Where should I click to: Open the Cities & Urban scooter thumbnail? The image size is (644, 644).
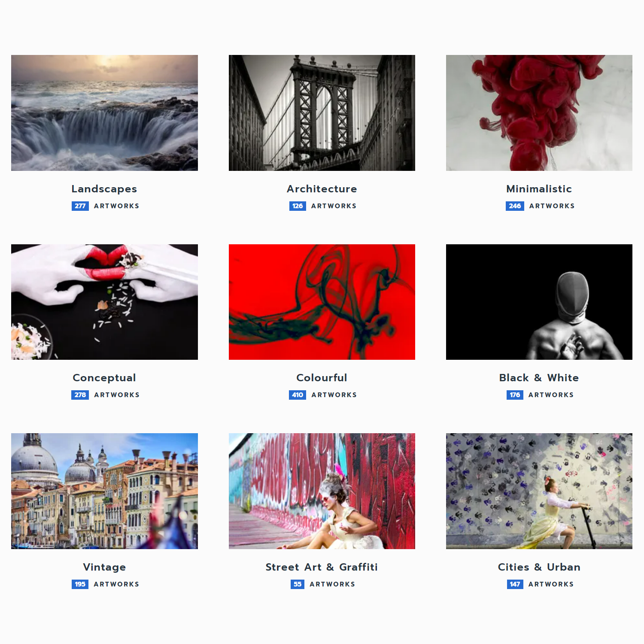[539, 491]
